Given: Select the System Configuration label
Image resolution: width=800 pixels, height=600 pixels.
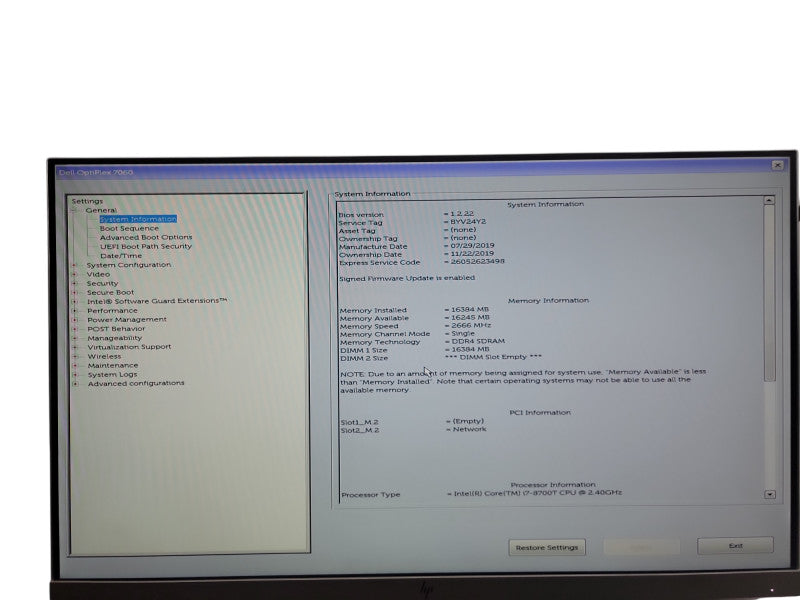Looking at the screenshot, I should click(129, 265).
